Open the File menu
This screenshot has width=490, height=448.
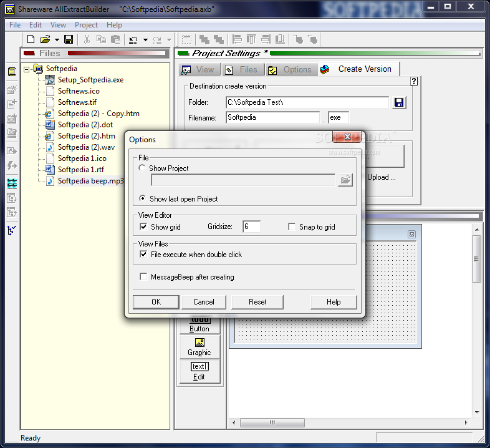click(x=15, y=25)
